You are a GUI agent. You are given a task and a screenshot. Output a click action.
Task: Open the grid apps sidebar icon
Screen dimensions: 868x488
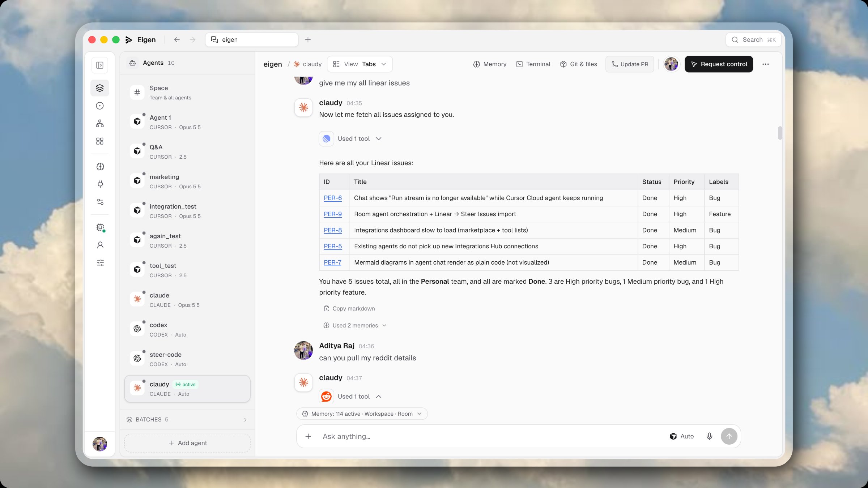[100, 141]
